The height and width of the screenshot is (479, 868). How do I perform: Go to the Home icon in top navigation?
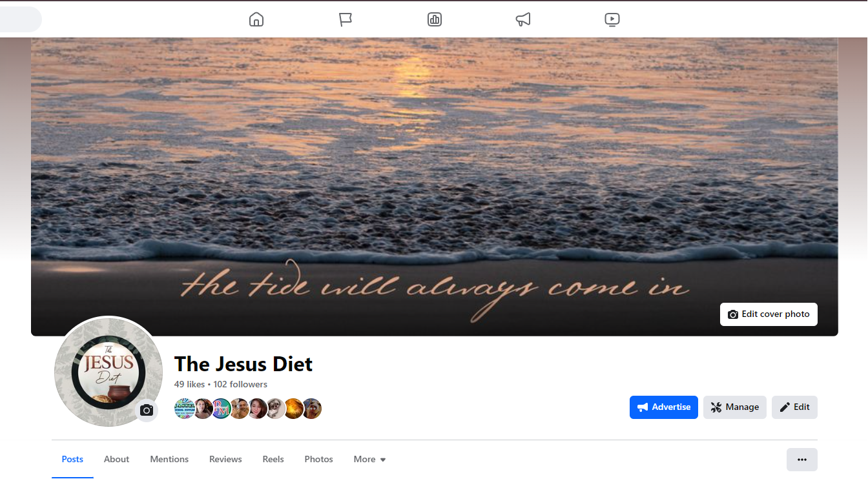256,19
